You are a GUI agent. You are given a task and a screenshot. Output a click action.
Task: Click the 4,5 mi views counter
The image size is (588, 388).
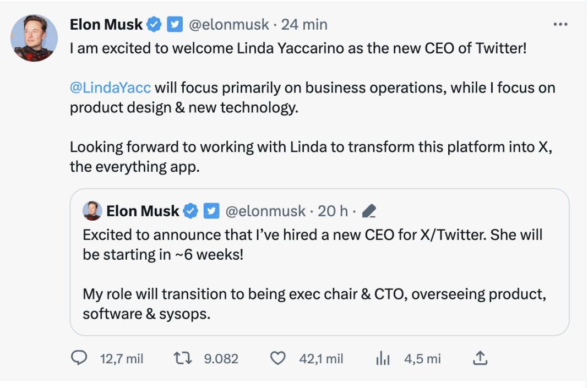(x=422, y=358)
